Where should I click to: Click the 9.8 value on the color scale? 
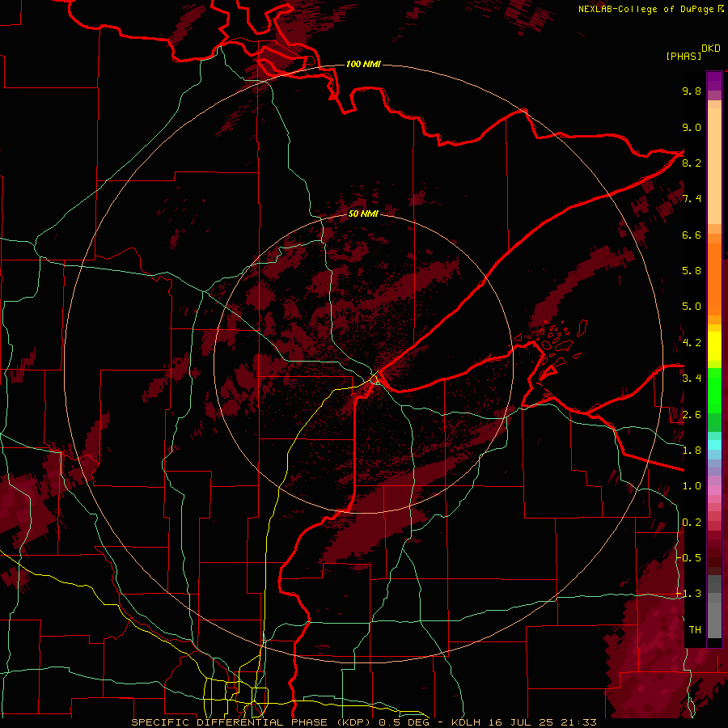click(692, 91)
